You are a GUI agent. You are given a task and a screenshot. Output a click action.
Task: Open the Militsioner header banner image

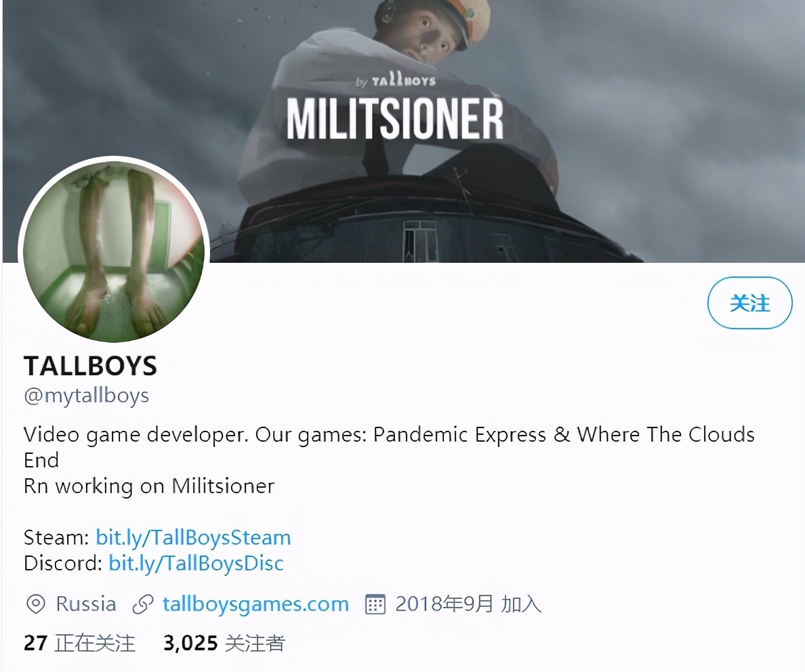(x=404, y=131)
